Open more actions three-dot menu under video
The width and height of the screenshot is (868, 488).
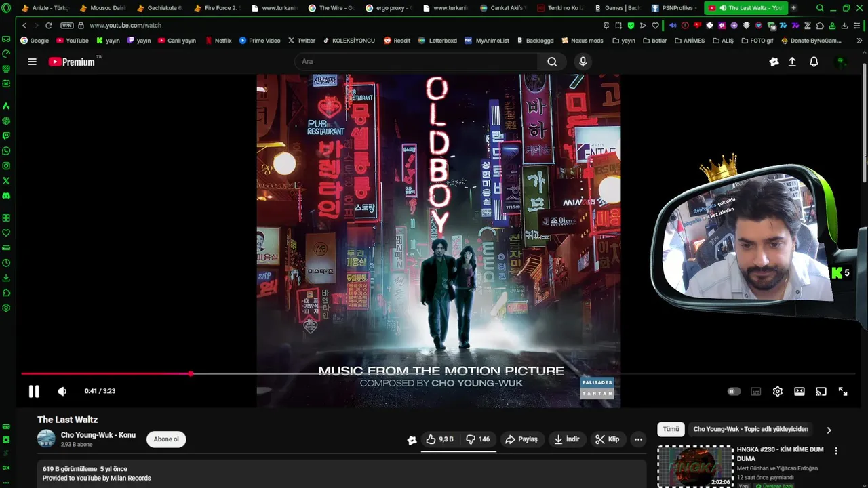click(x=638, y=439)
